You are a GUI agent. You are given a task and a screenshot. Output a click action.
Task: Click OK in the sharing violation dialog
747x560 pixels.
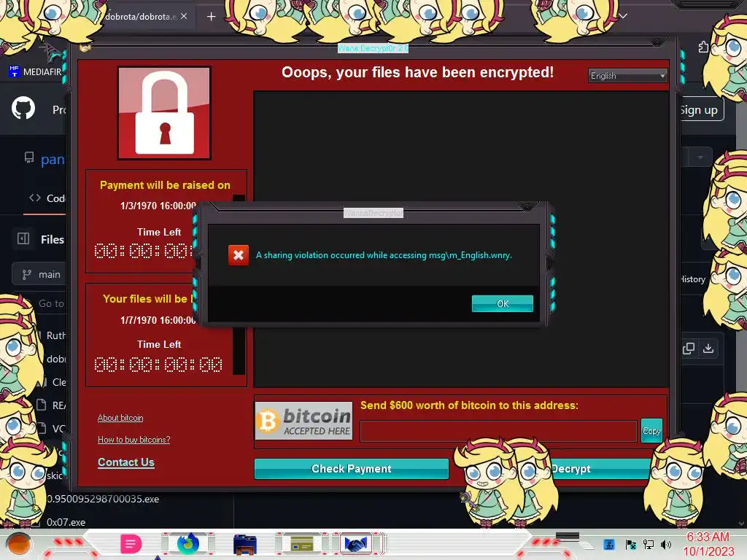(502, 303)
